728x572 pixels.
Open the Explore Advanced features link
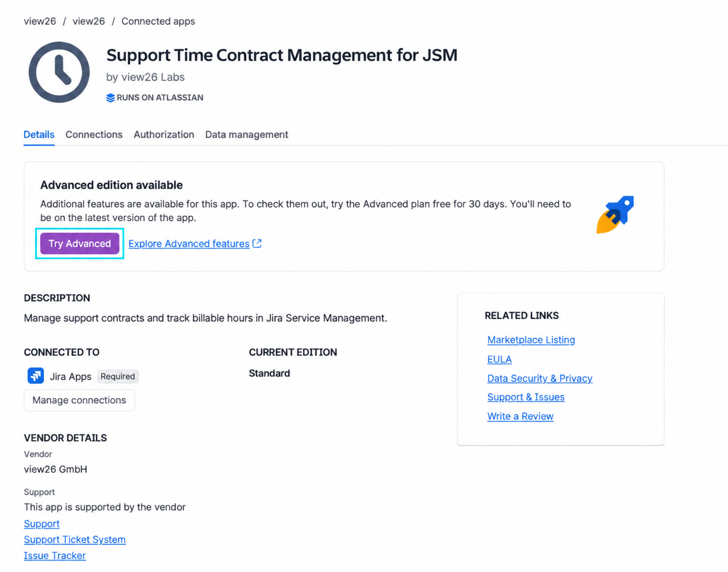pos(189,244)
